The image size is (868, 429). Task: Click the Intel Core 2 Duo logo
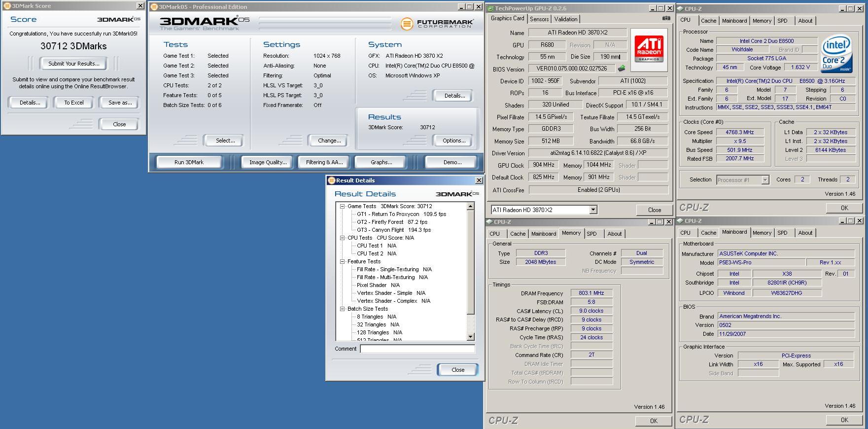836,53
